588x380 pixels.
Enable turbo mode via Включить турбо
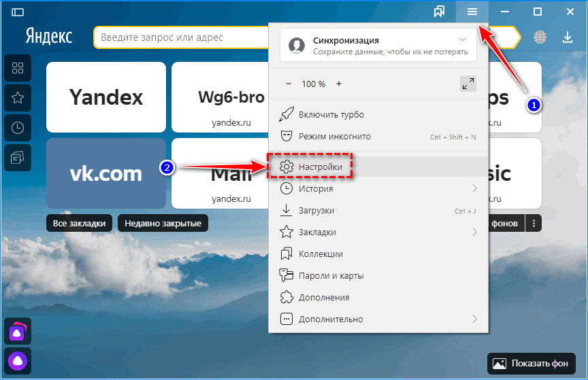pyautogui.click(x=331, y=114)
